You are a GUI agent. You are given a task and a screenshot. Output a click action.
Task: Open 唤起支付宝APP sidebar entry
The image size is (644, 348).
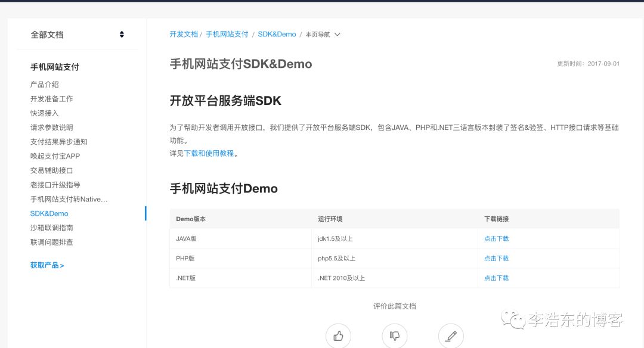point(55,156)
